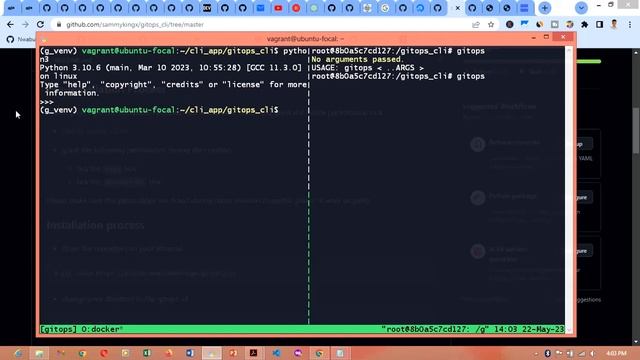Expand the tab search dropdown
Viewport: 640px width, 360px height.
click(x=581, y=8)
